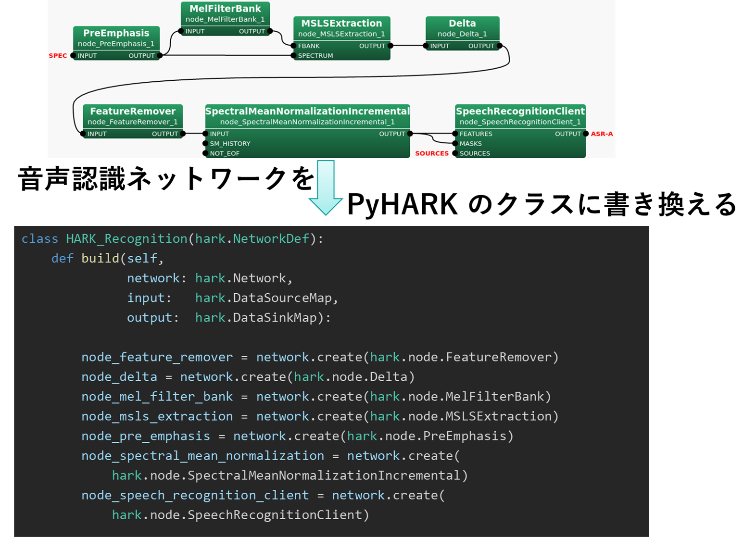Click the NOT_EOF port terminal
Image resolution: width=756 pixels, height=537 pixels.
[206, 153]
